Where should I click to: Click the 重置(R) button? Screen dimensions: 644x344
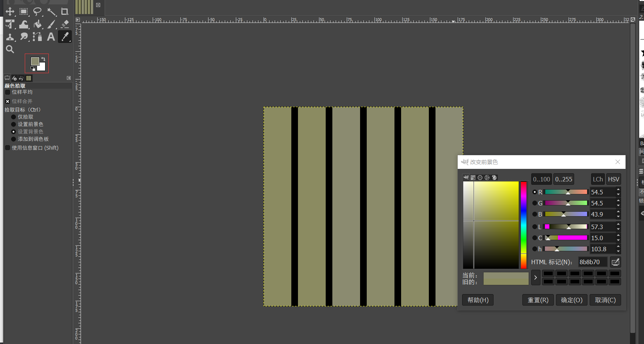538,300
